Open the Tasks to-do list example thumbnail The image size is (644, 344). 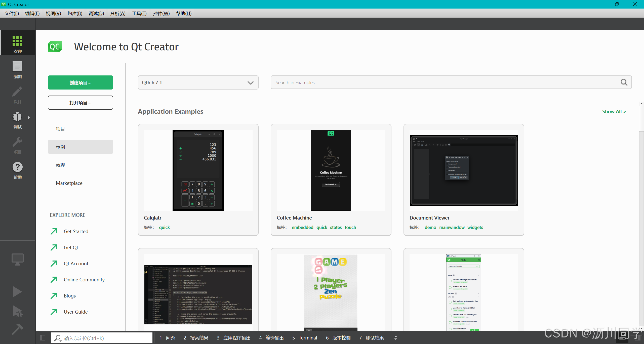[x=464, y=293]
